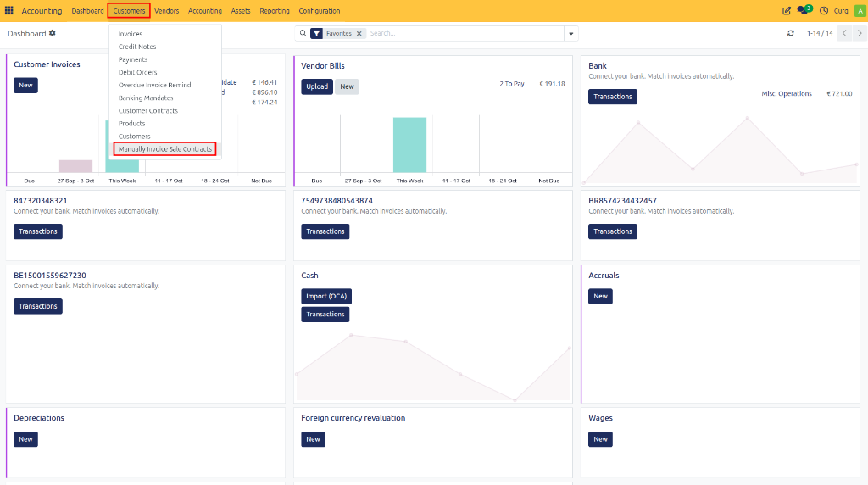Open the Customer Invoices card title
Screen dimensions: 868x485
click(47, 64)
